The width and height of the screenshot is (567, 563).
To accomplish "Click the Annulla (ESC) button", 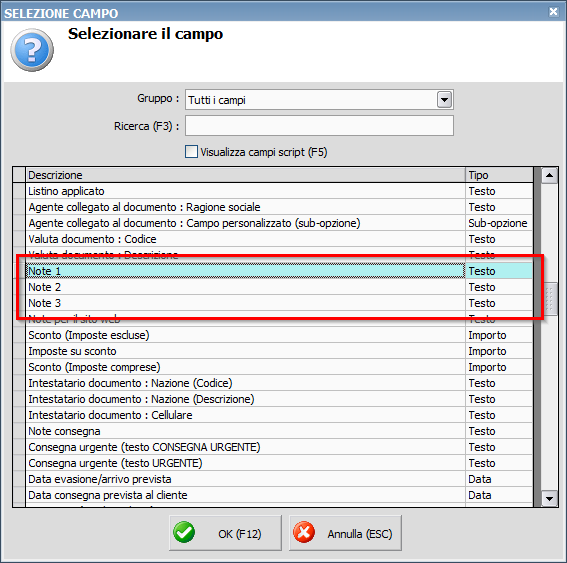I will 345,533.
